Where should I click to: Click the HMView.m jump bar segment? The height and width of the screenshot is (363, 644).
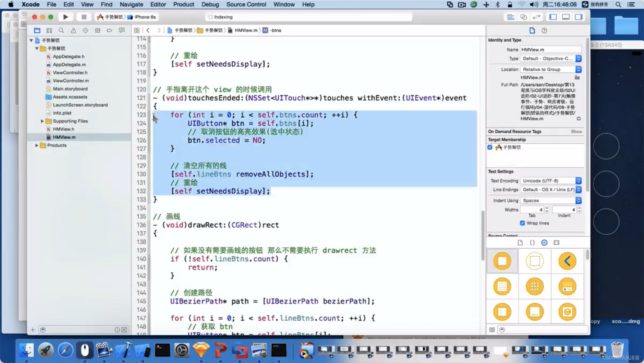[243, 30]
